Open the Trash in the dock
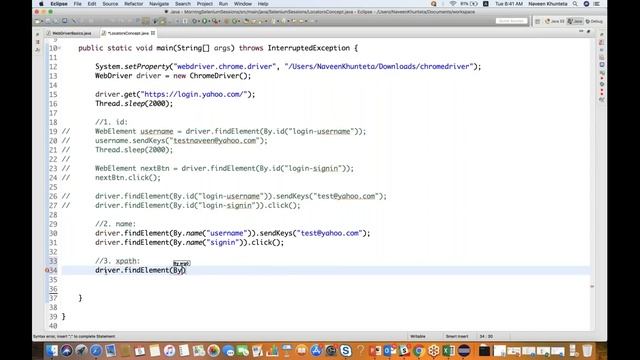The width and height of the screenshot is (640, 360). pyautogui.click(x=587, y=351)
